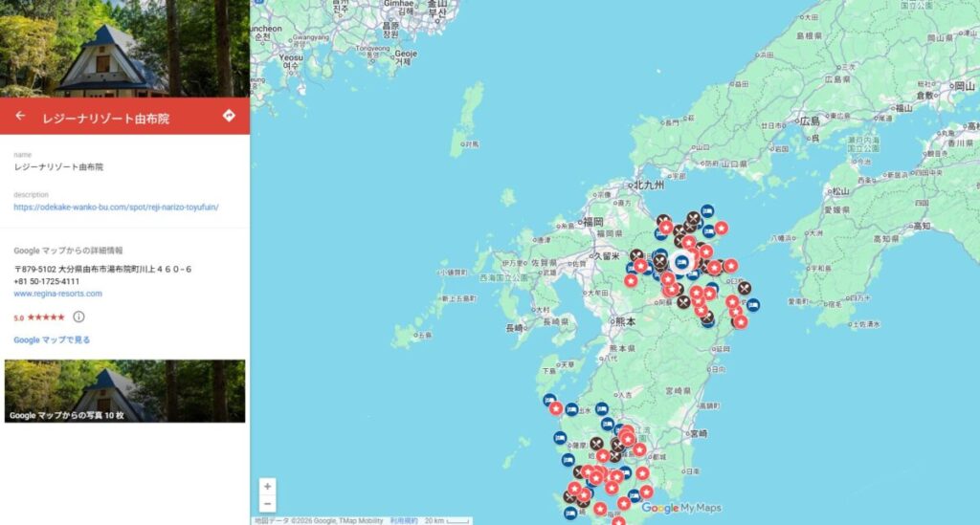Visit the www.regina-resorts.com website link
Screen dimensions: 980x525
pyautogui.click(x=57, y=294)
